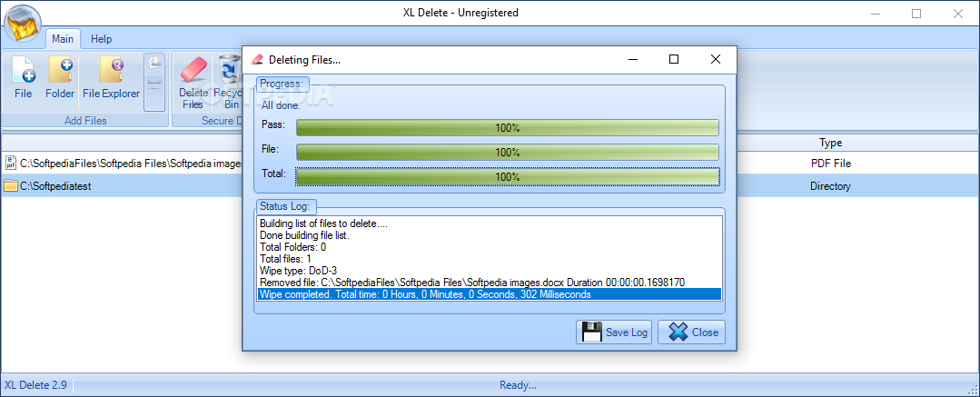The height and width of the screenshot is (397, 980).
Task: Open File Explorer from the ribbon
Action: pos(111,69)
